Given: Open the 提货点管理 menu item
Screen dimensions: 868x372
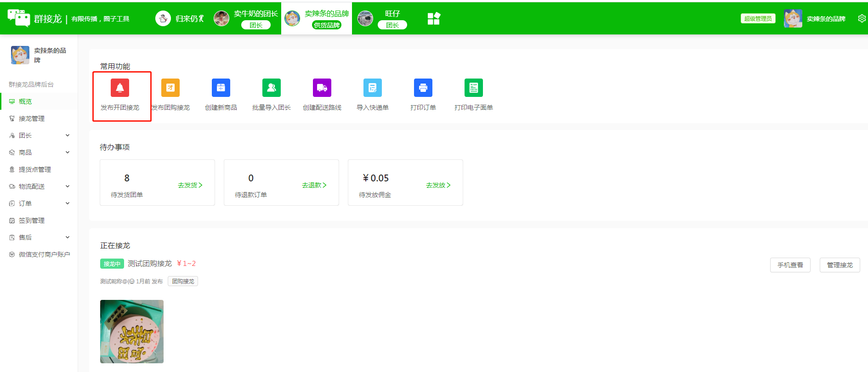Looking at the screenshot, I should point(39,169).
